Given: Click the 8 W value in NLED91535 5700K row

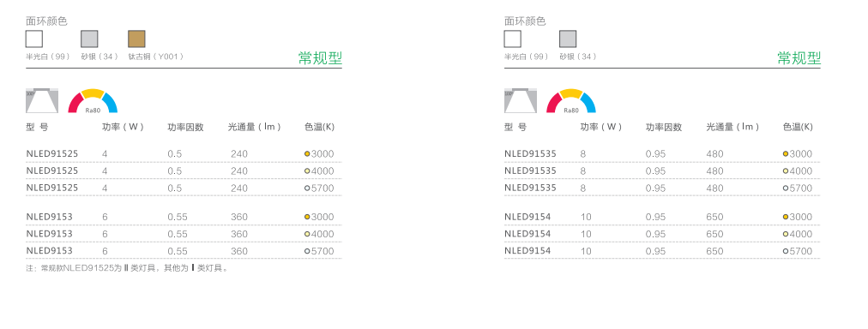Looking at the screenshot, I should click(x=583, y=188).
